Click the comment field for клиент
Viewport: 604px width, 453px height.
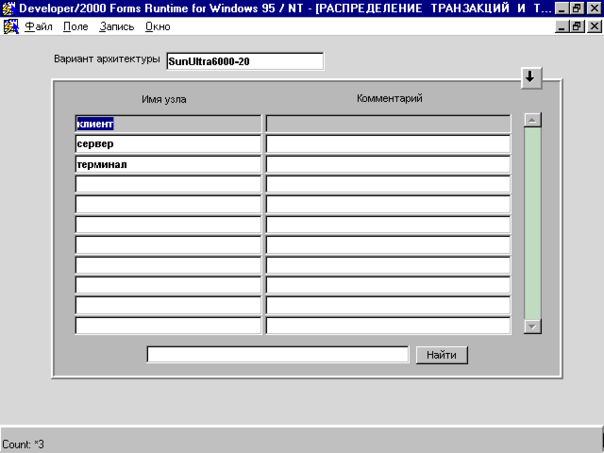388,124
